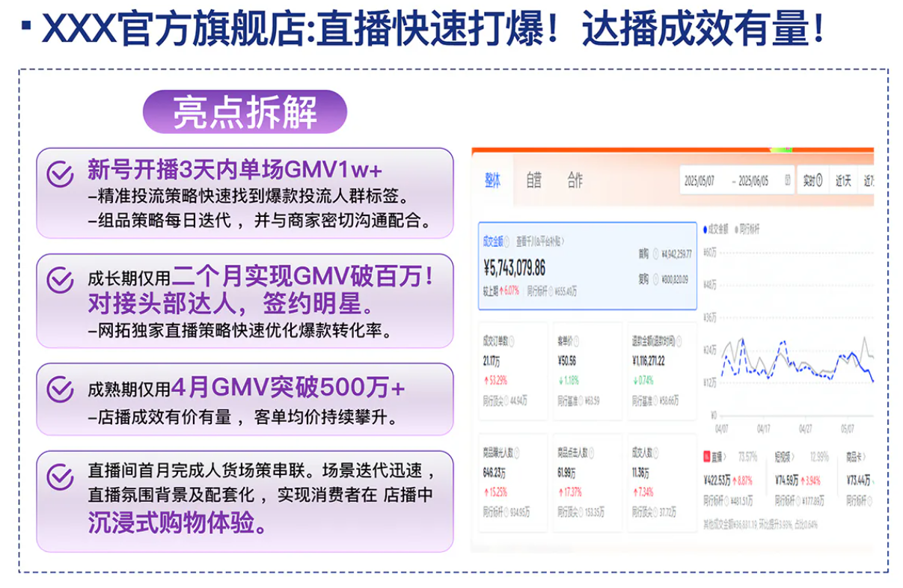Click the calendar icon in date field
The image size is (903, 588).
point(787,180)
